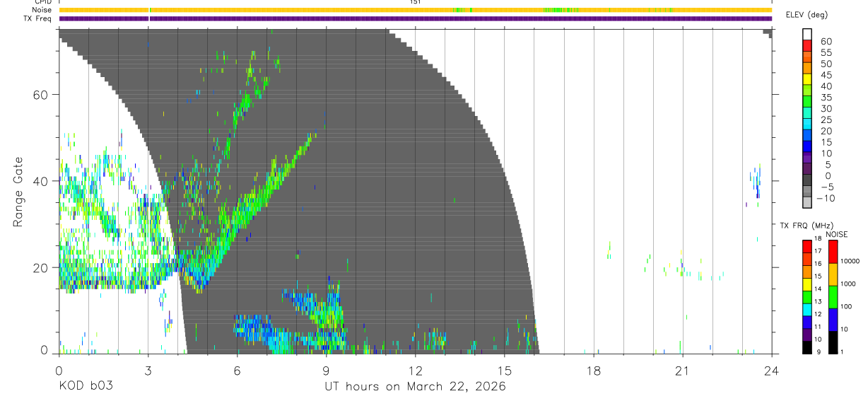The width and height of the screenshot is (868, 401).
Task: Click the x-axis hour tick label 6
Action: [x=237, y=371]
